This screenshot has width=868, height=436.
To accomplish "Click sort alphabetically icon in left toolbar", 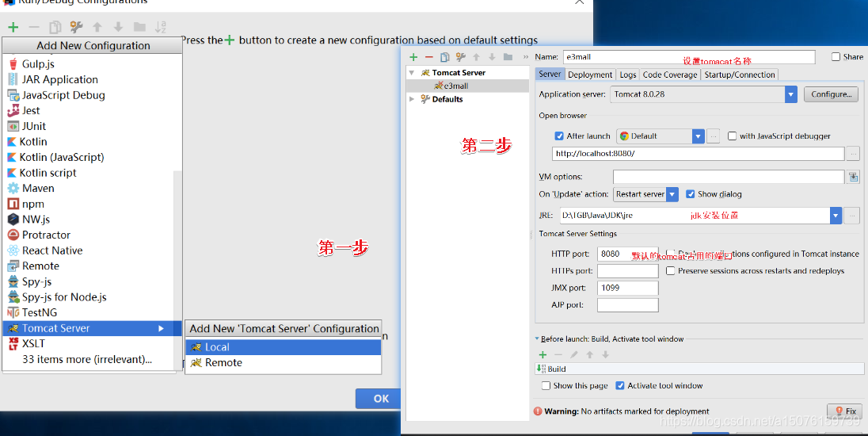I will [x=161, y=27].
